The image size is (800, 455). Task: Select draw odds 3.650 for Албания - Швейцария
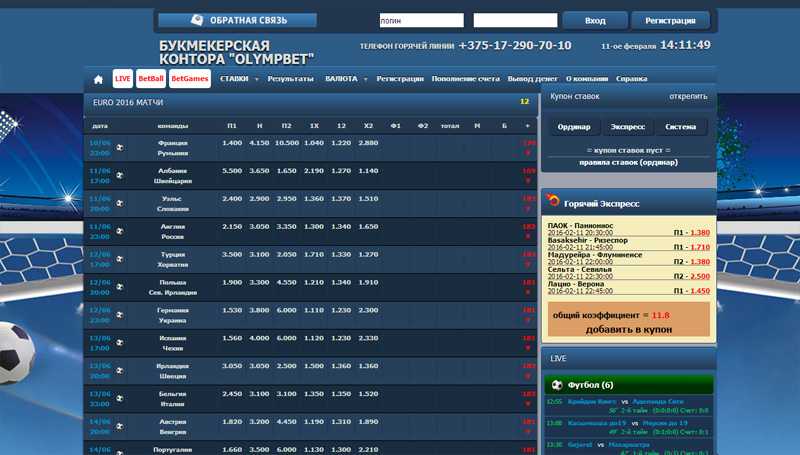click(259, 171)
